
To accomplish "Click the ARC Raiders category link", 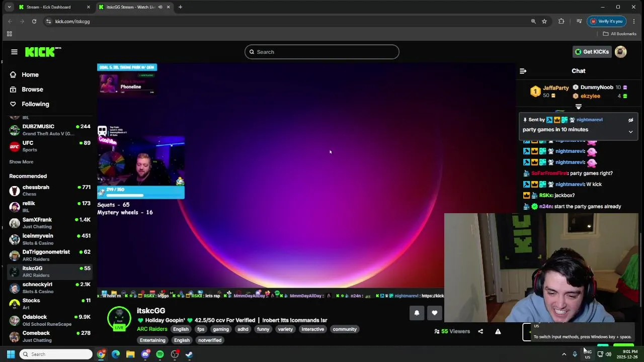I will tap(152, 329).
